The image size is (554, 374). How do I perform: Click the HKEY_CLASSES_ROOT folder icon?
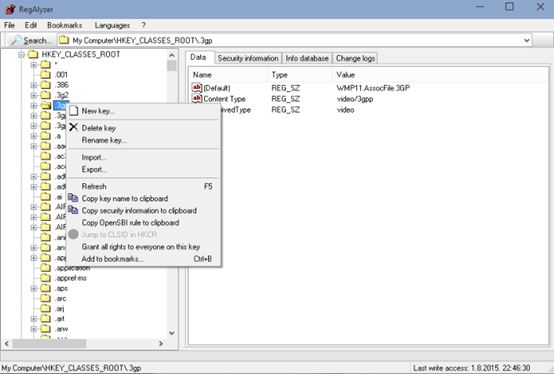(x=33, y=54)
